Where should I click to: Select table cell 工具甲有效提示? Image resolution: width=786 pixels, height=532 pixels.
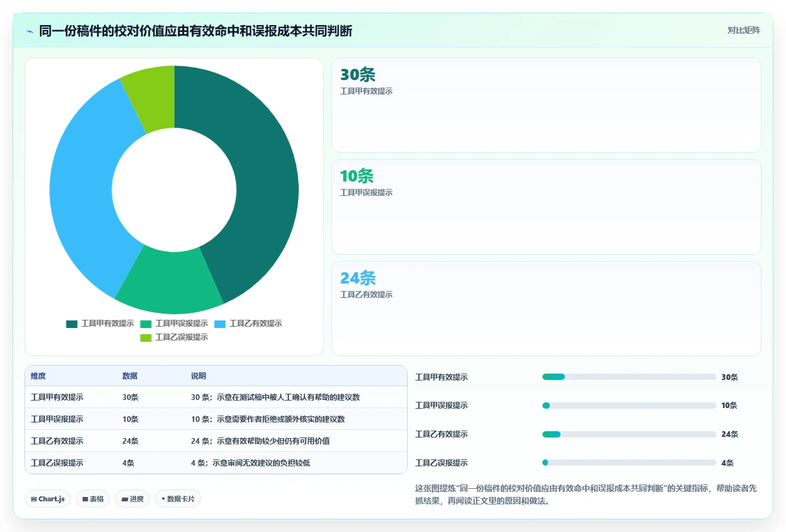pos(57,397)
